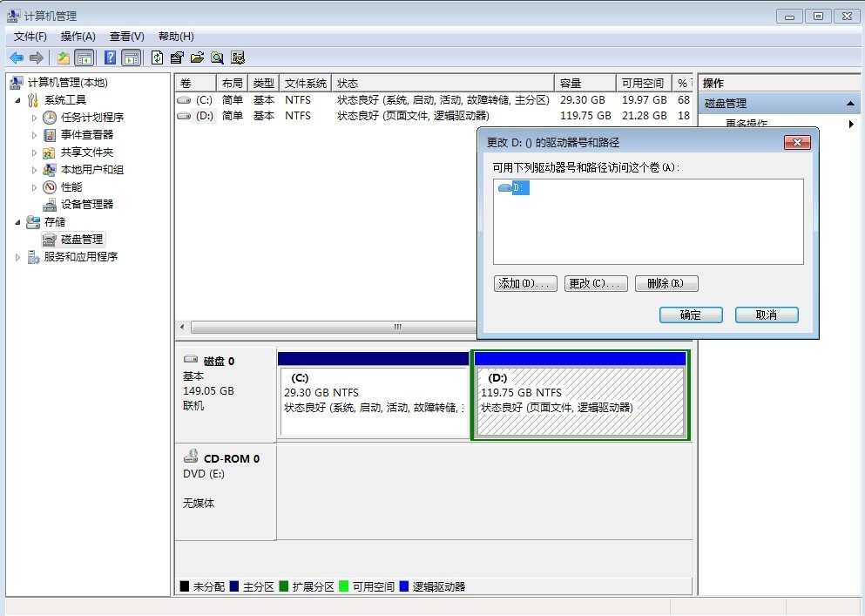The image size is (865, 616).
Task: Click the 添加(D)... button
Action: pyautogui.click(x=525, y=284)
